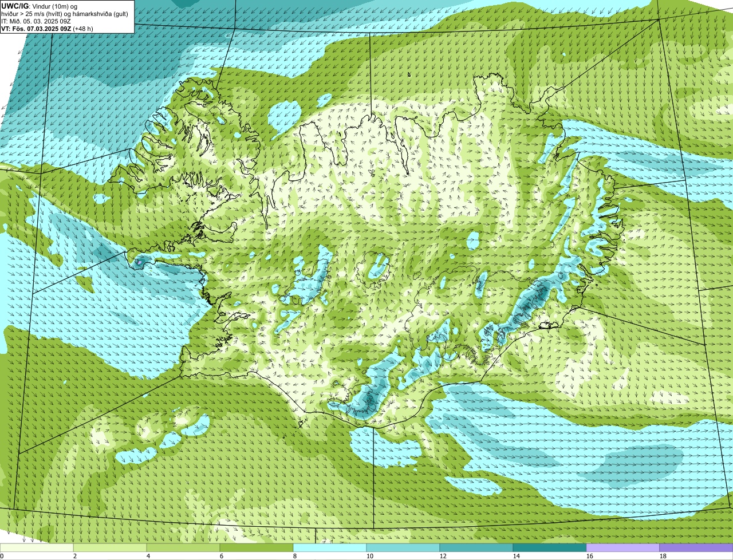Screen dimensions: 733x560
Task: Click the '8' tick label on the color scale
Action: pos(295,556)
